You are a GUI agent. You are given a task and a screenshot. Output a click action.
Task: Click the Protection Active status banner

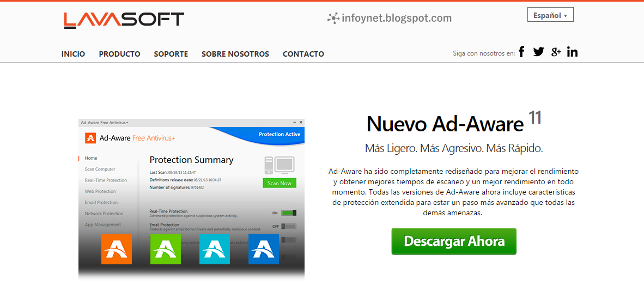(280, 134)
